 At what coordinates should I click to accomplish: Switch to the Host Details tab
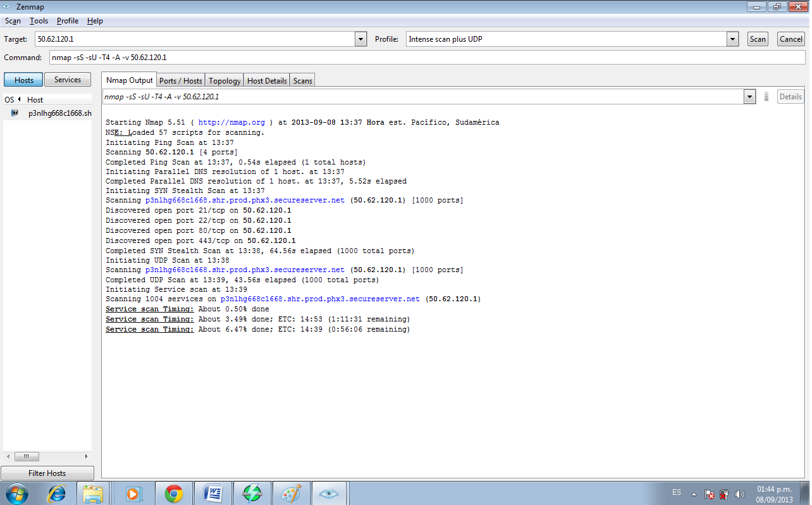(x=267, y=81)
